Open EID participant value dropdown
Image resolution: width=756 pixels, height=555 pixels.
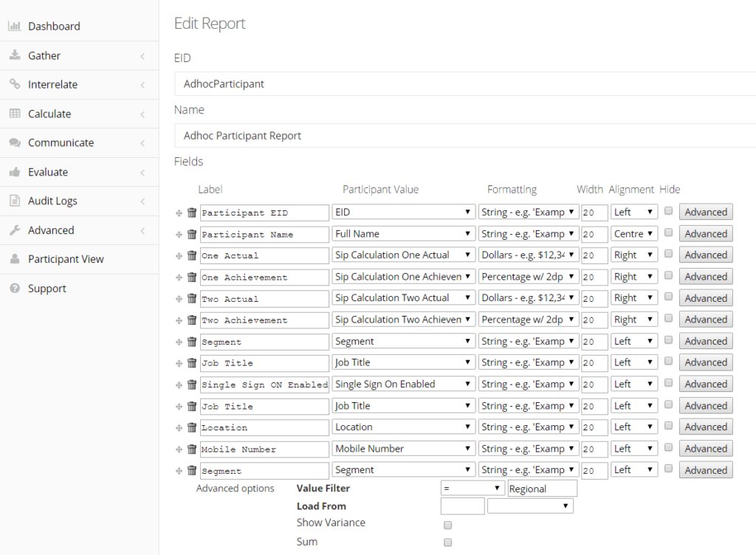[402, 212]
